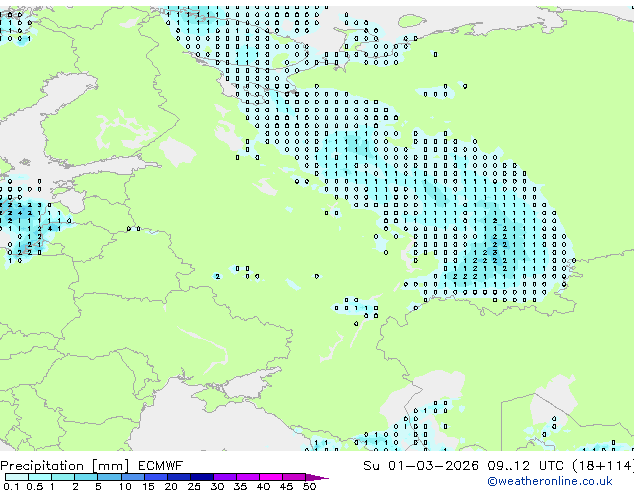
Task: Select the 10 mm legend color swatch
Action: 132,477
